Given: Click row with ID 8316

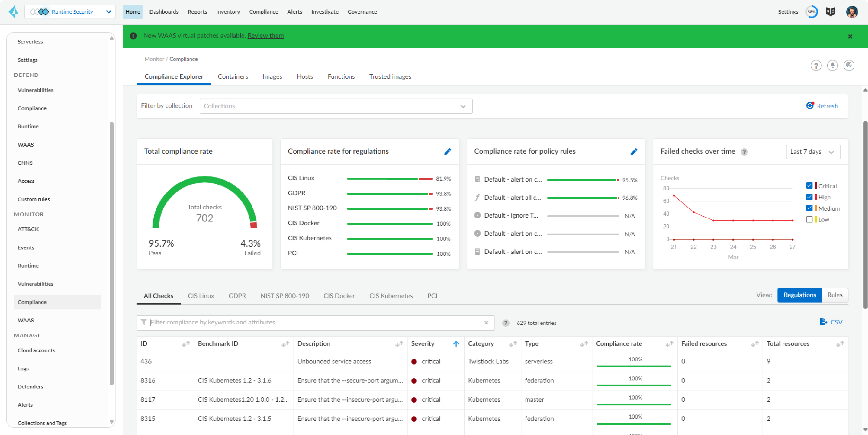Looking at the screenshot, I should (492, 381).
